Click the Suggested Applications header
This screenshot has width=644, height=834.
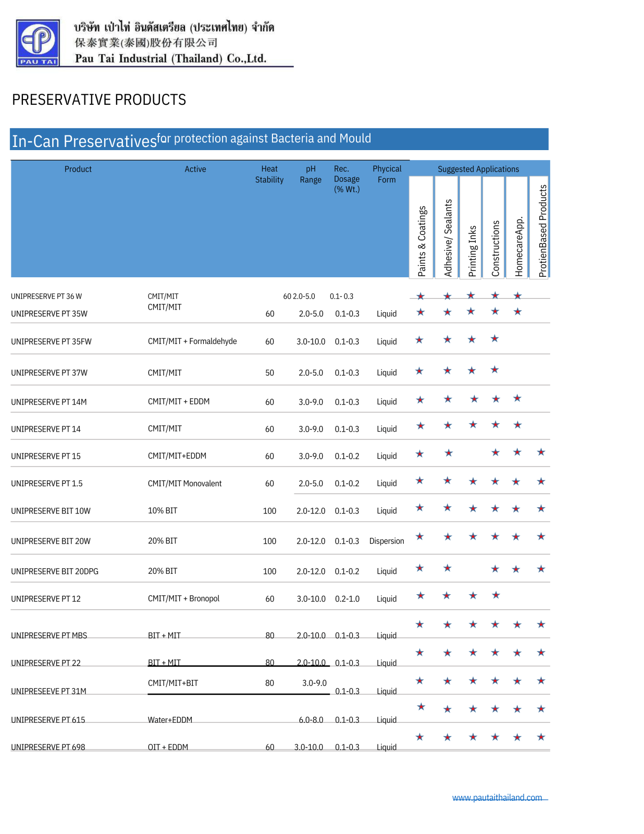(478, 169)
